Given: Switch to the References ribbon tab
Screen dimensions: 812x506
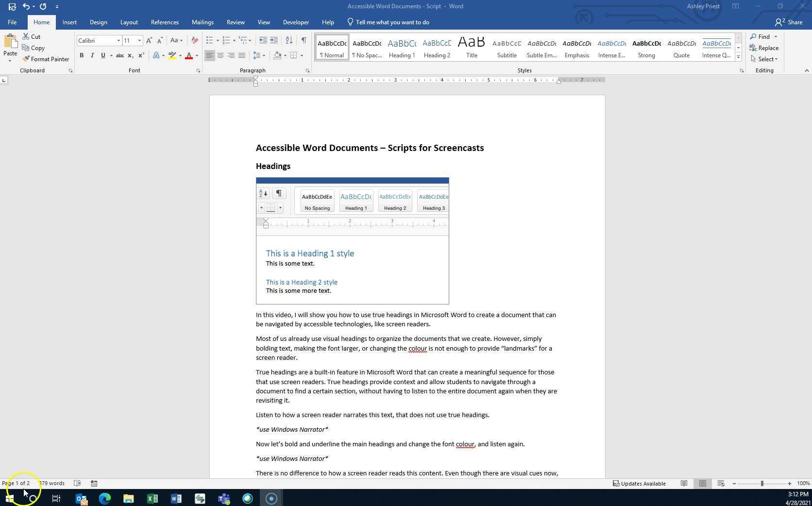Looking at the screenshot, I should 164,22.
